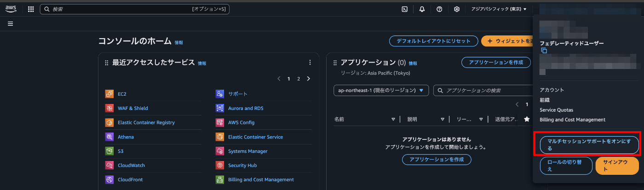Viewport: 644px width, 190px height.
Task: Click the サポート service icon
Action: click(x=220, y=94)
